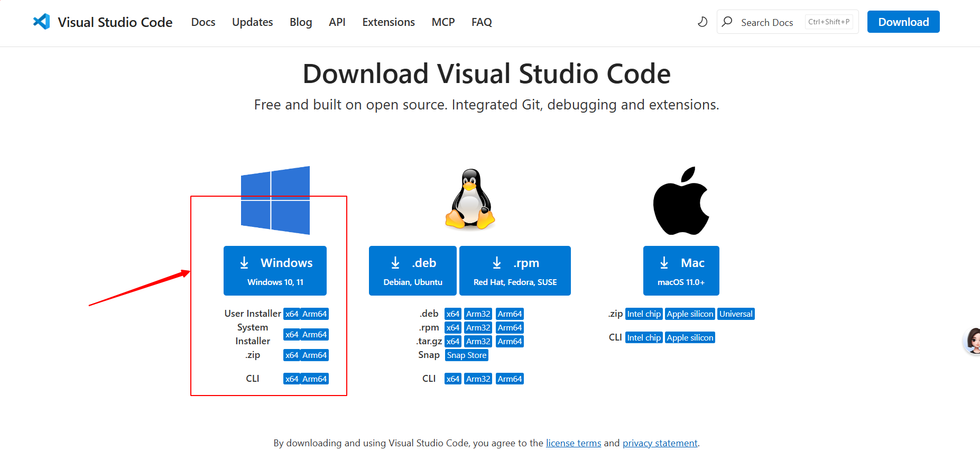Select Linux .rpm Arm32 download
Screen dimensions: 980x450
(x=478, y=328)
